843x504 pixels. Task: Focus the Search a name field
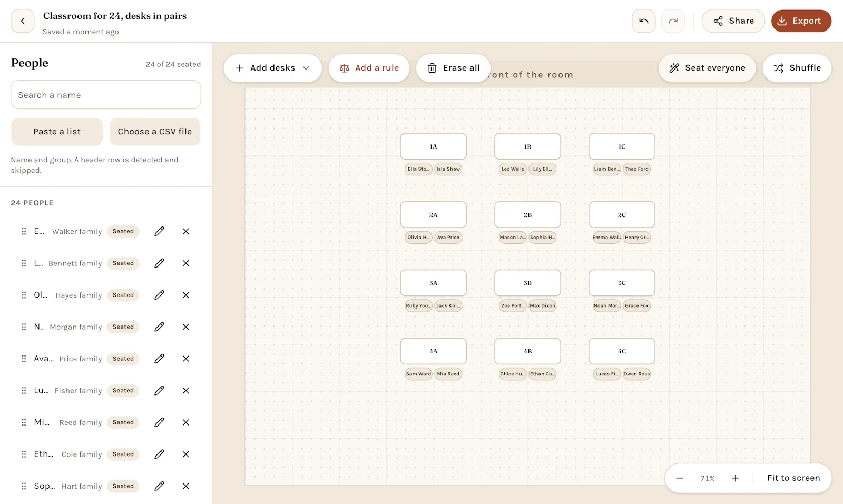[x=106, y=95]
